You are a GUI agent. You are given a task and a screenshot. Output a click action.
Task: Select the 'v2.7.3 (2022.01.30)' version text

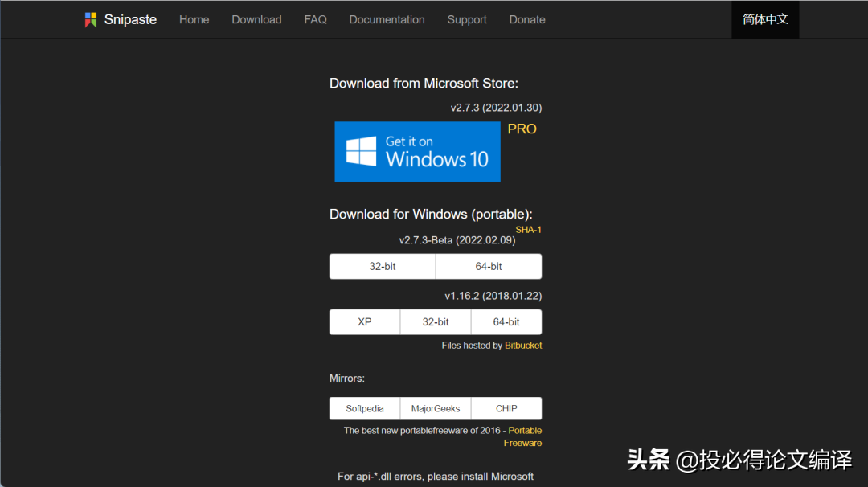(x=496, y=108)
